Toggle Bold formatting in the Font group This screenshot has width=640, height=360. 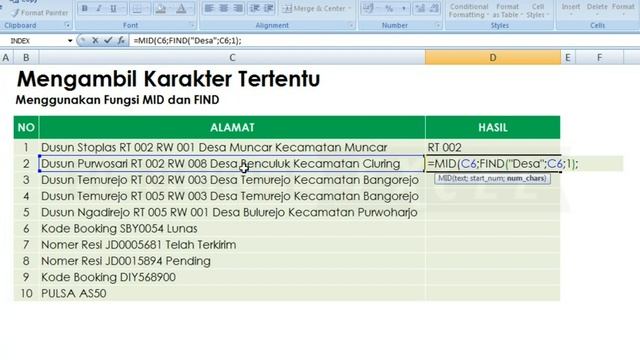coord(85,9)
